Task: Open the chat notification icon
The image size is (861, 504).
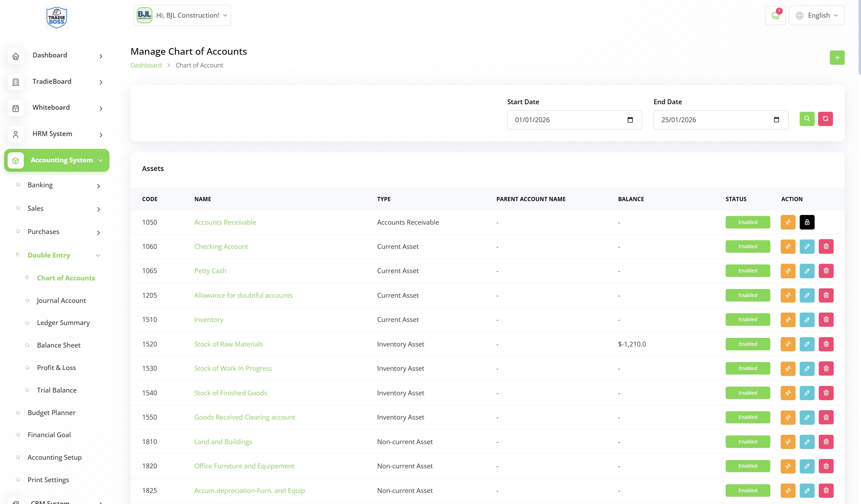Action: tap(775, 16)
